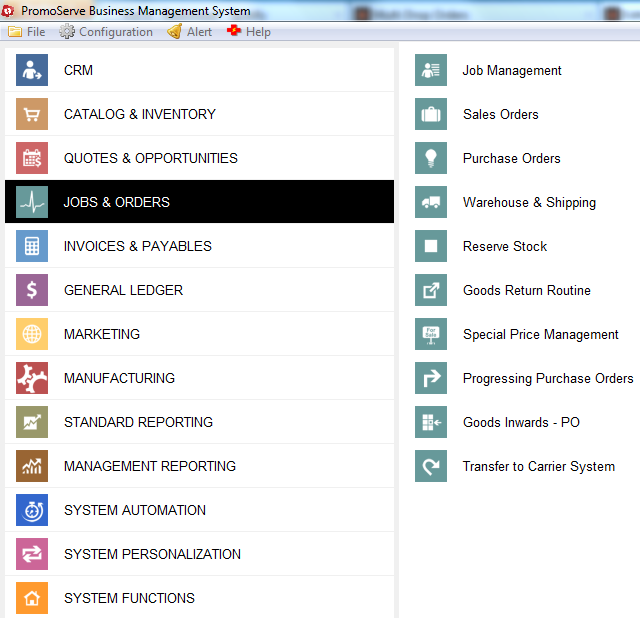The height and width of the screenshot is (618, 640).
Task: Click the Management Reporting bar chart icon
Action: pos(32,466)
